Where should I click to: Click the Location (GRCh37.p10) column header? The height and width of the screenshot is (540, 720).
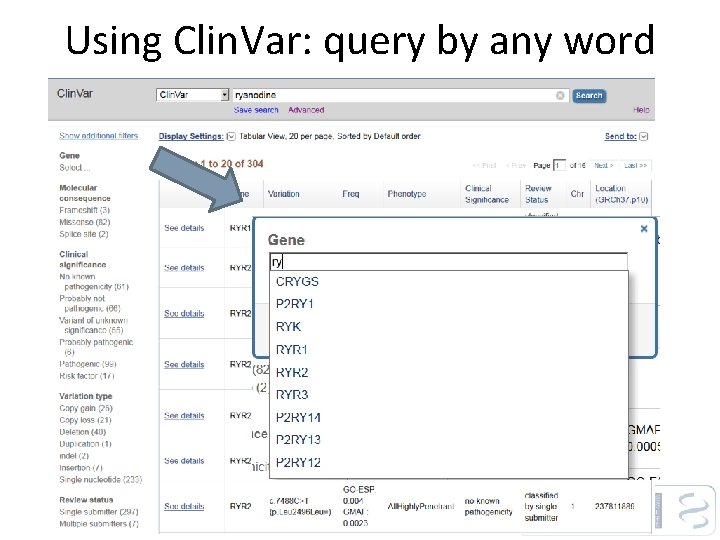tap(622, 194)
